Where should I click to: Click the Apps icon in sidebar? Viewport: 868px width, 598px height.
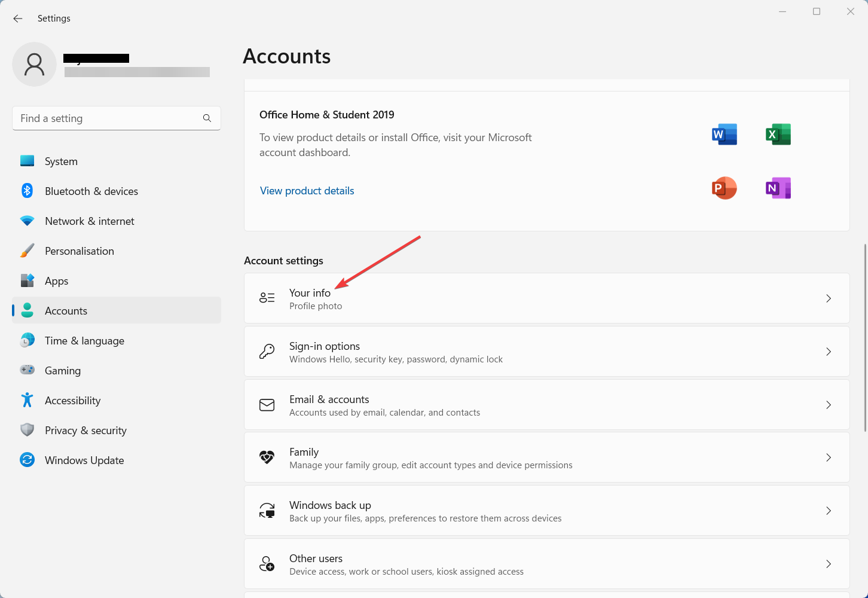(27, 280)
